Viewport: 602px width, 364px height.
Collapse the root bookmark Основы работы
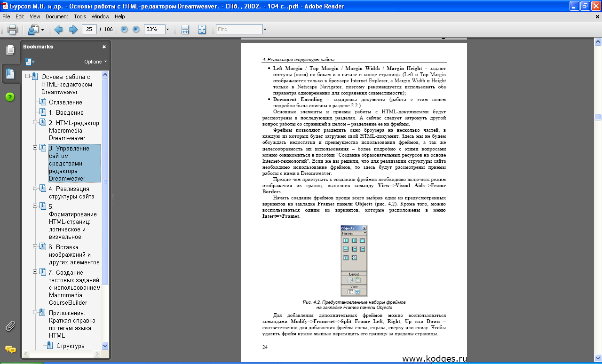pyautogui.click(x=28, y=76)
